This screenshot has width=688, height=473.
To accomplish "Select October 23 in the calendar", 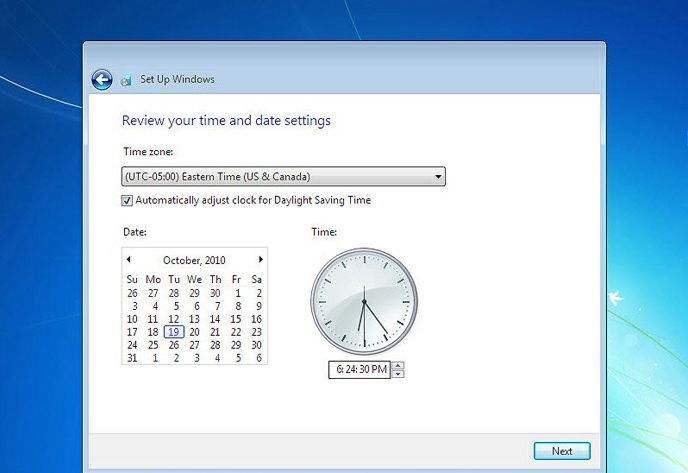I will [257, 332].
